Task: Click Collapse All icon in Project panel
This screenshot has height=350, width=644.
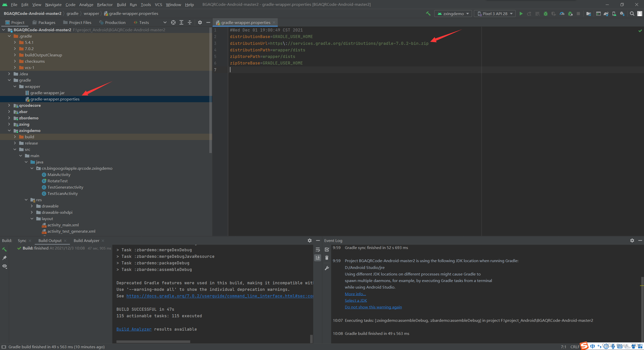Action: tap(190, 22)
